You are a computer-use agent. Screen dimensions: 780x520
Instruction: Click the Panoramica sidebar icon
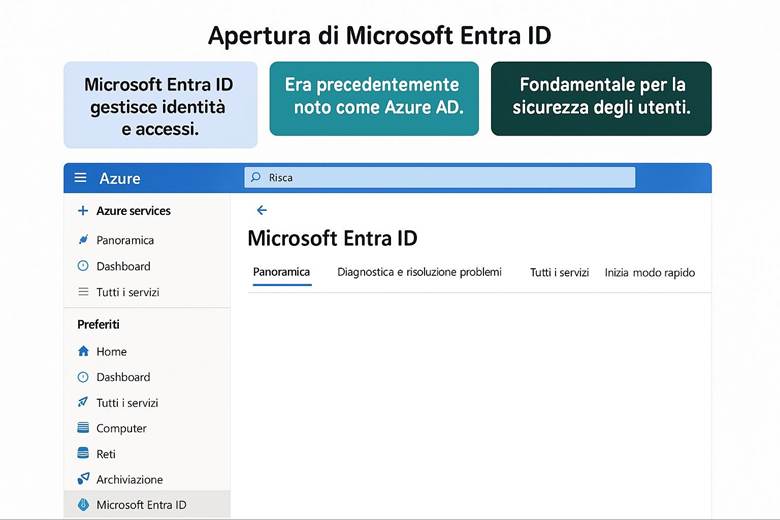click(83, 240)
